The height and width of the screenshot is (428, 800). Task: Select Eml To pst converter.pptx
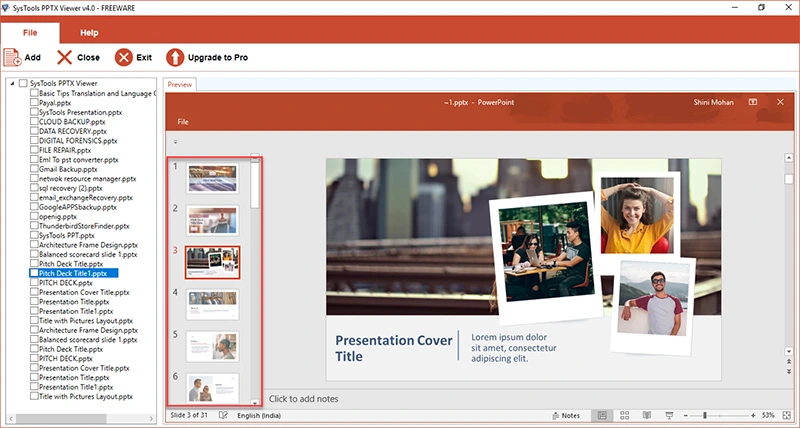point(79,160)
